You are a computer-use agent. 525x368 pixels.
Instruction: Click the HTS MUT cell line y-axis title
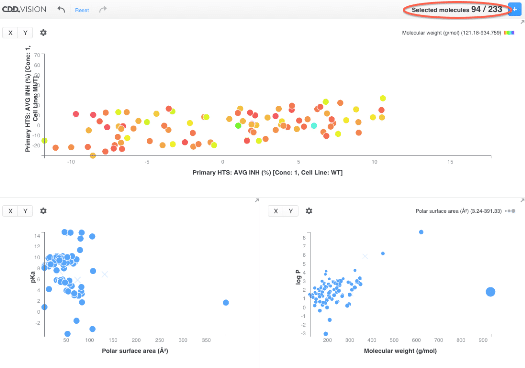[x=31, y=99]
